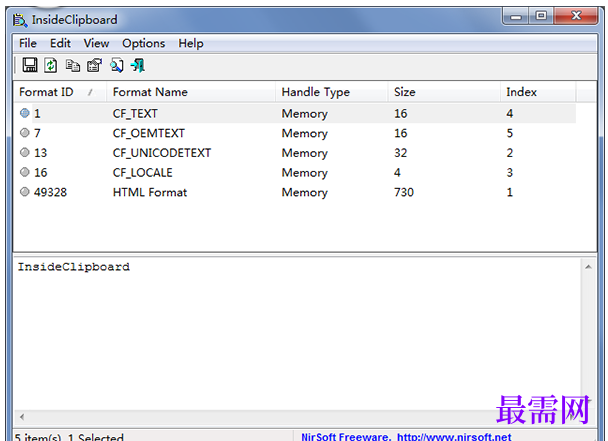Click the items selected status bar text
Image resolution: width=608 pixels, height=441 pixels.
click(69, 437)
